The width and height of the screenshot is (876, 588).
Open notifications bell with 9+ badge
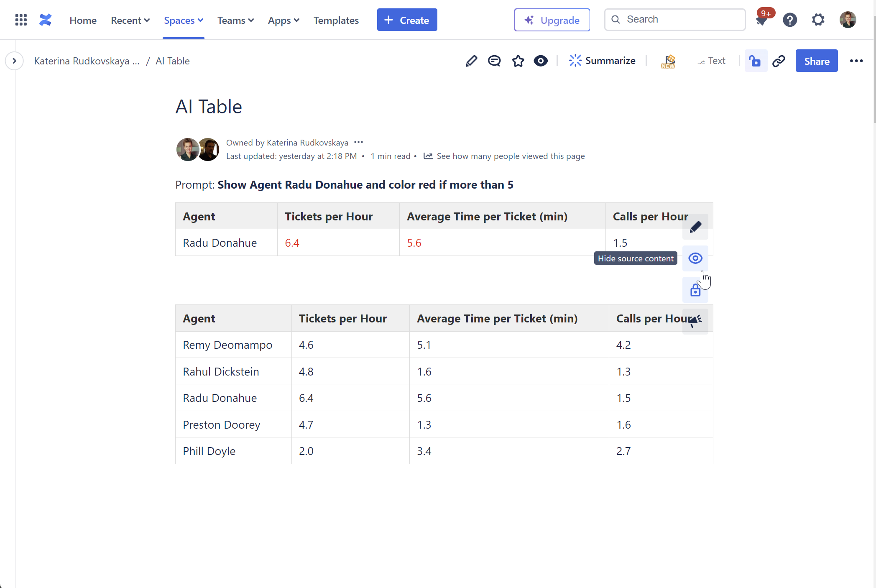(762, 20)
